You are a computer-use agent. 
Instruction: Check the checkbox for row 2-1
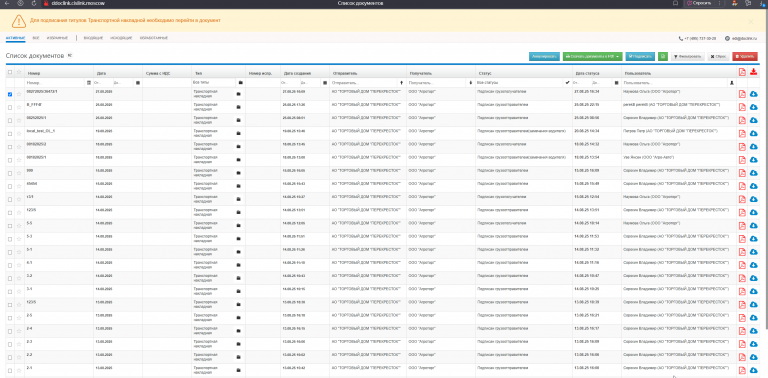point(10,370)
